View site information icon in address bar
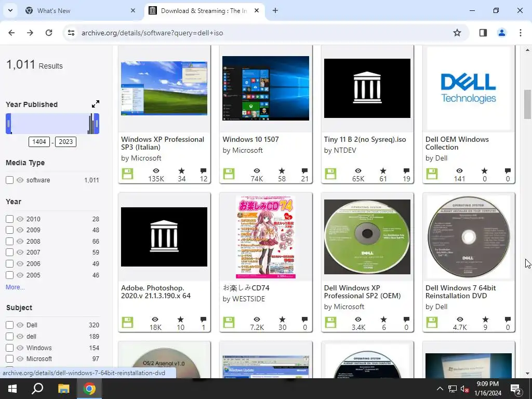Viewport: 532px width, 399px height. click(x=71, y=33)
